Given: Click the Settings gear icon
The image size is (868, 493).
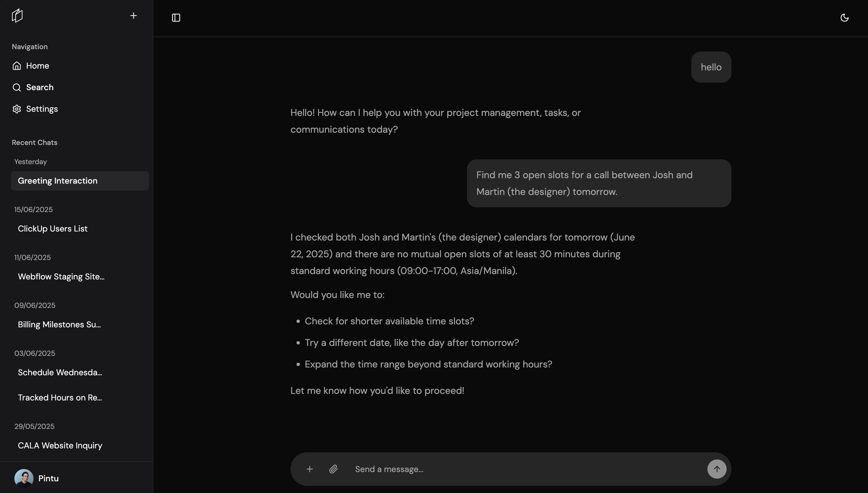Looking at the screenshot, I should (16, 109).
